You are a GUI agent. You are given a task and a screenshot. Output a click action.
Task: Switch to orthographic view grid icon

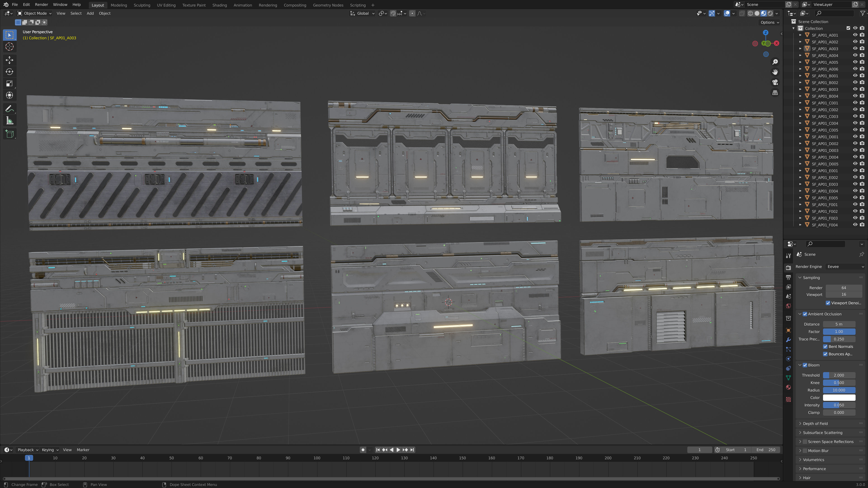(775, 93)
